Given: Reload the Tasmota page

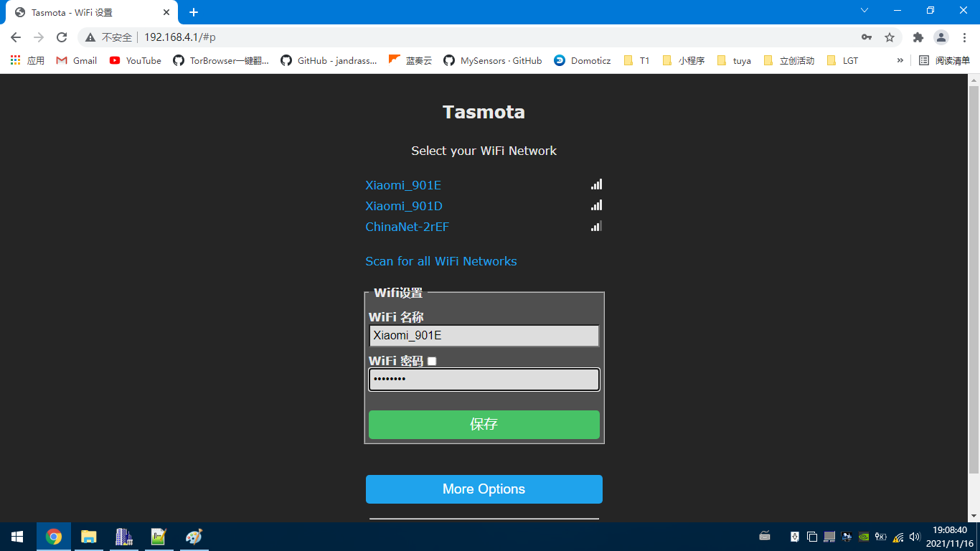Looking at the screenshot, I should 62,37.
